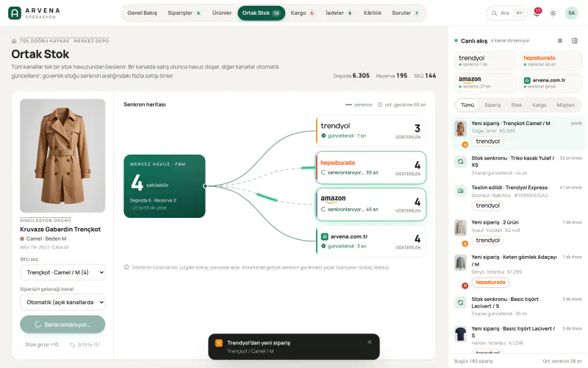Click the Trendyol icon in toast notification
This screenshot has width=588, height=368.
(x=219, y=343)
